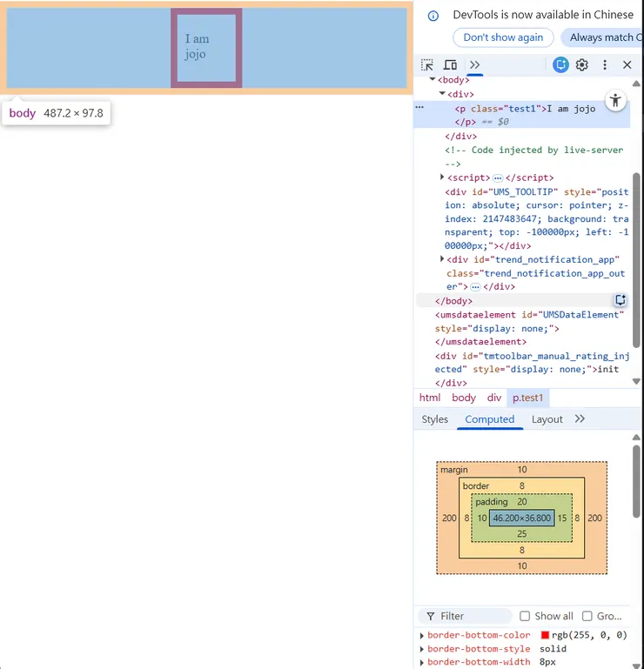Screen dimensions: 644x669
Task: Show more DevTools panels chevron
Action: (474, 65)
